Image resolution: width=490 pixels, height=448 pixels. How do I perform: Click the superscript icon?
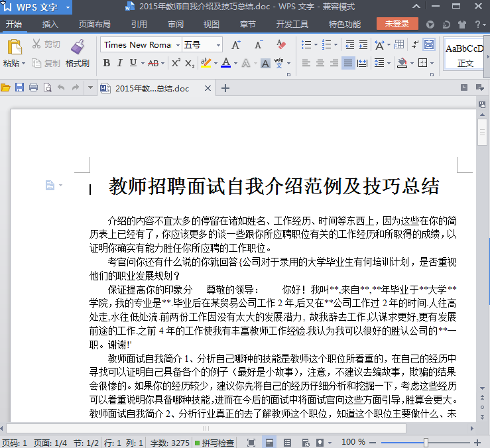click(x=176, y=63)
